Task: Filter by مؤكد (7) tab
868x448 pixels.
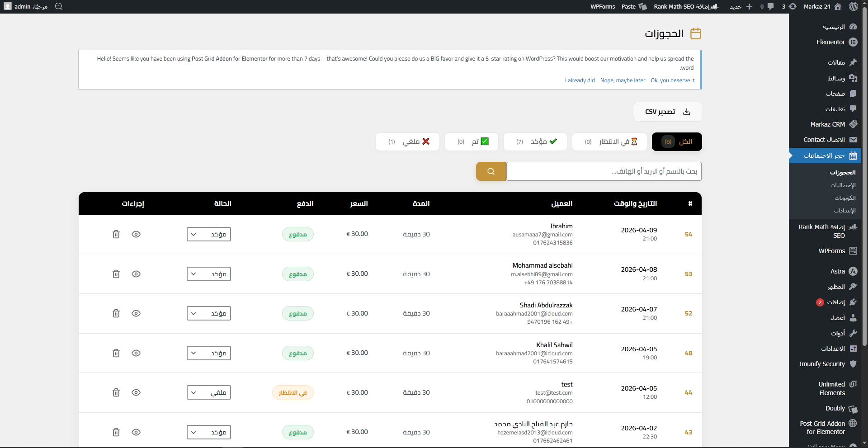Action: (535, 141)
